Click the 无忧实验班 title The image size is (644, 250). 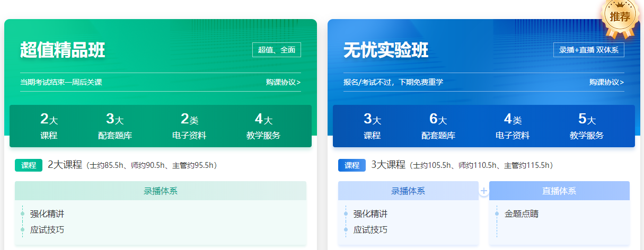pos(386,50)
